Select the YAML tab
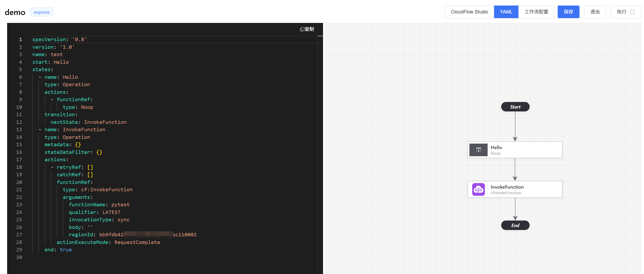 [506, 12]
